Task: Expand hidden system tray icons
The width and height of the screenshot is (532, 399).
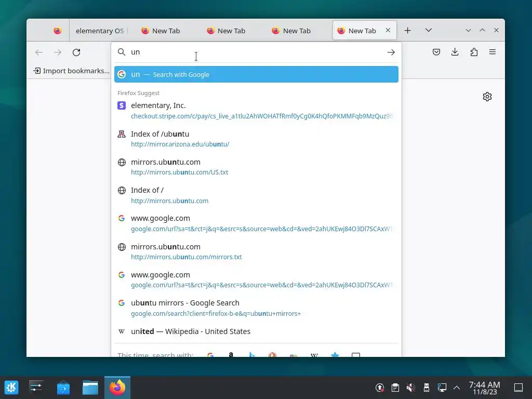Action: coord(457,388)
